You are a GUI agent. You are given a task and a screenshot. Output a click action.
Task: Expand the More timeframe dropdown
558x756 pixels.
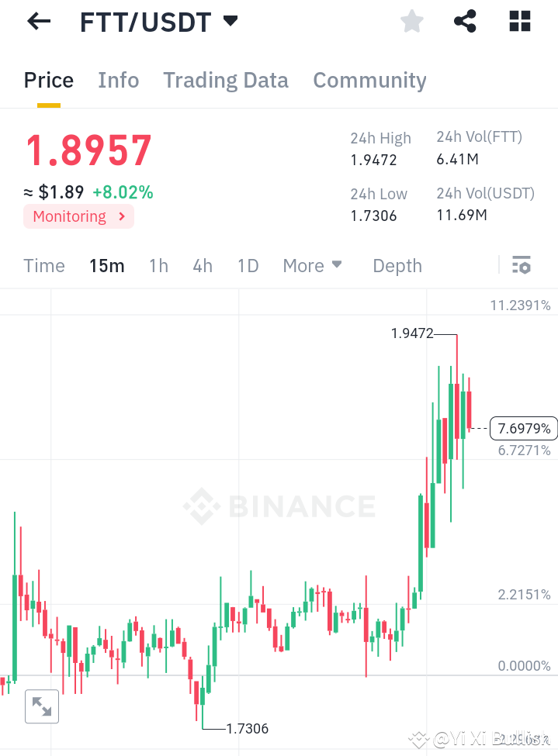(x=312, y=265)
